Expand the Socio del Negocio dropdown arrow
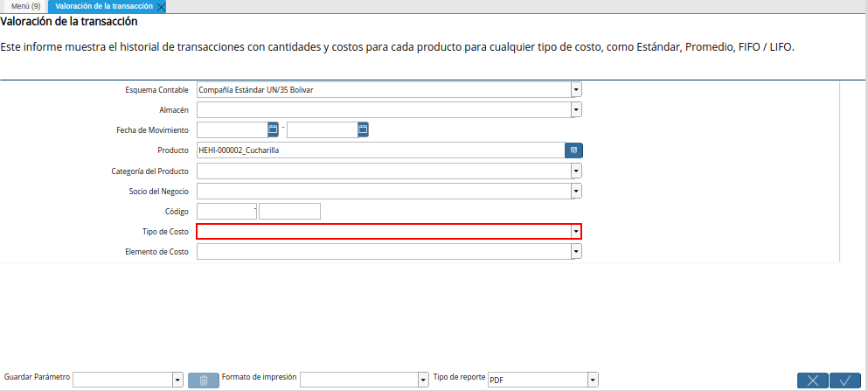This screenshot has width=868, height=391. (x=576, y=191)
